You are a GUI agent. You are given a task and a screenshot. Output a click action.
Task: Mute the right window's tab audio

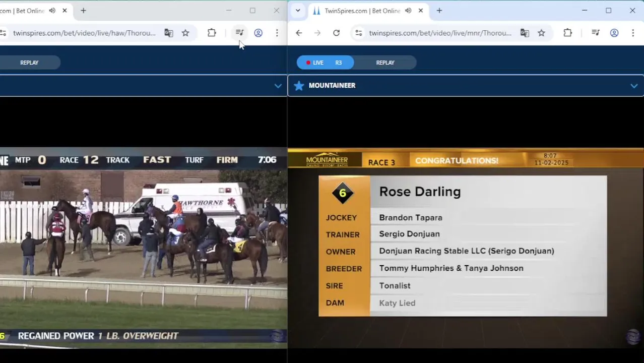click(408, 11)
